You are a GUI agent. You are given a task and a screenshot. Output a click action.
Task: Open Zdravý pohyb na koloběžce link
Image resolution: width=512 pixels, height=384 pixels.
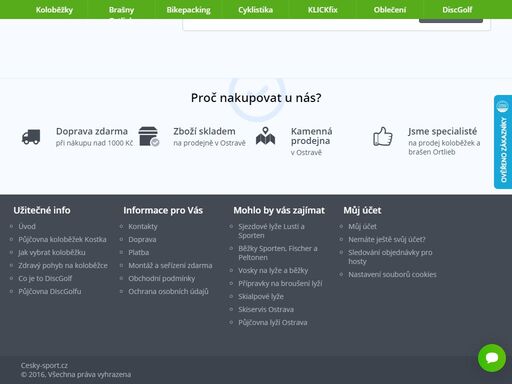coord(63,265)
